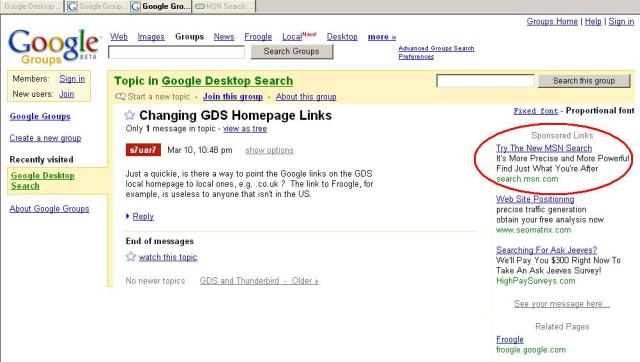Screen dimensions: 640x362
Task: Open Try The New MSN Search ad
Action: click(544, 148)
